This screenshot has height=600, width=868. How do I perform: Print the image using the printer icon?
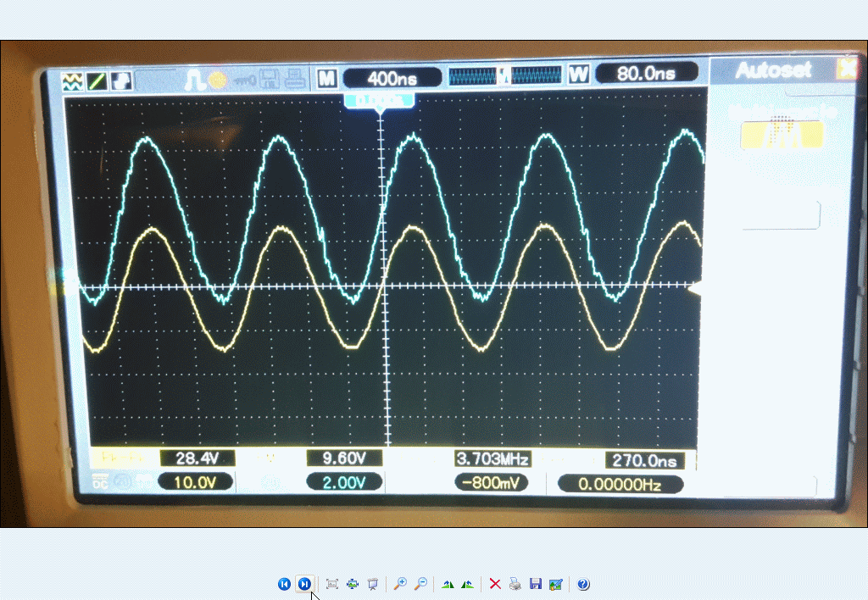(x=515, y=584)
